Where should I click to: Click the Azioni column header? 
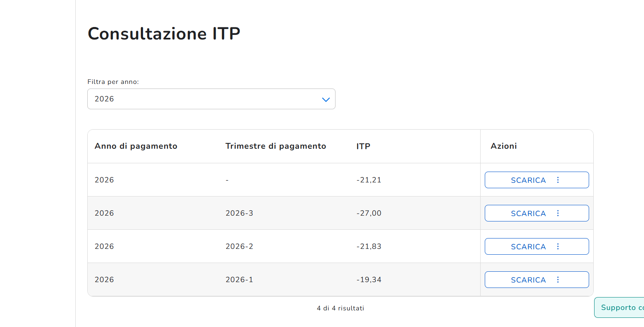504,146
